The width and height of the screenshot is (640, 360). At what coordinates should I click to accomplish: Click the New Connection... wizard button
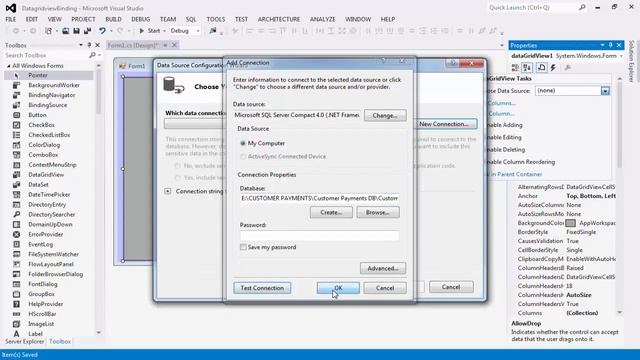click(x=444, y=124)
